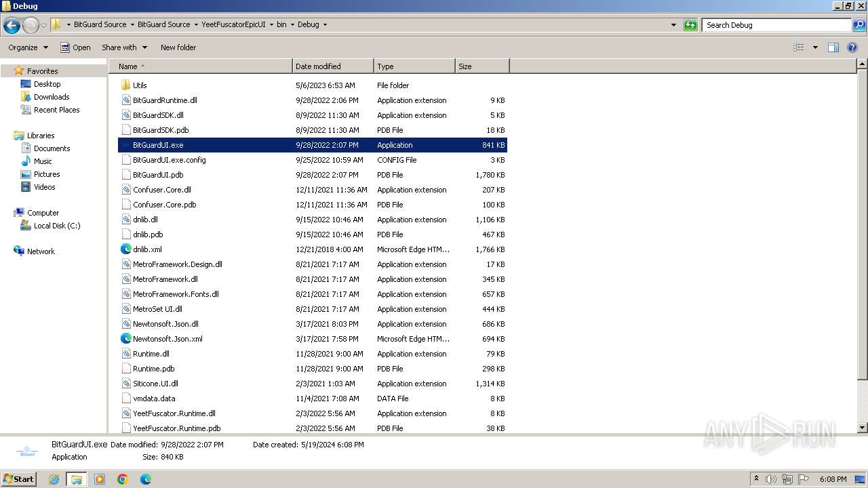Image resolution: width=868 pixels, height=488 pixels.
Task: Click the vmdata.data file icon
Action: [125, 399]
